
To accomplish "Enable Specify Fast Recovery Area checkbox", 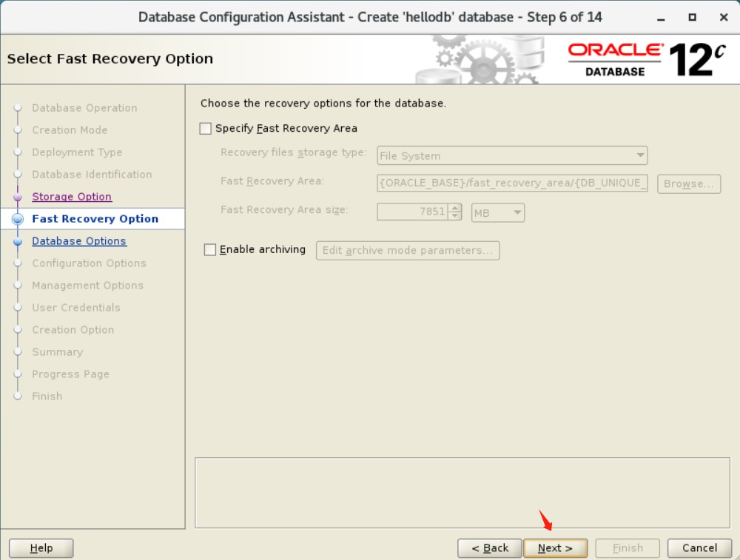I will [205, 128].
